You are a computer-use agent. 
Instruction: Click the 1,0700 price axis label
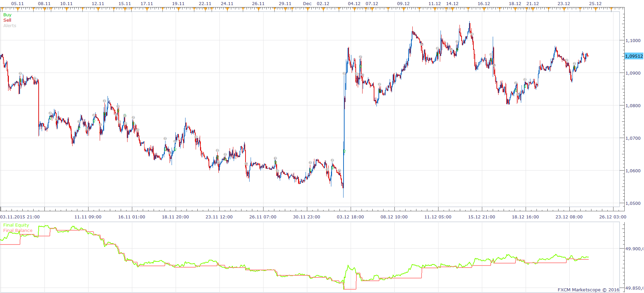(x=633, y=138)
